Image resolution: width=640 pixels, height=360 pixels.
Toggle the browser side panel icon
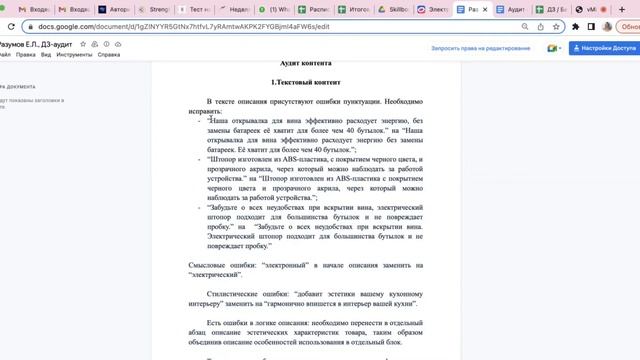point(591,27)
